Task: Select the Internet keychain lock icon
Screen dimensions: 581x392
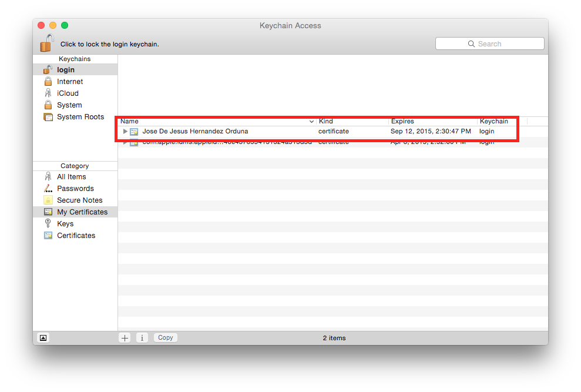Action: pos(48,81)
